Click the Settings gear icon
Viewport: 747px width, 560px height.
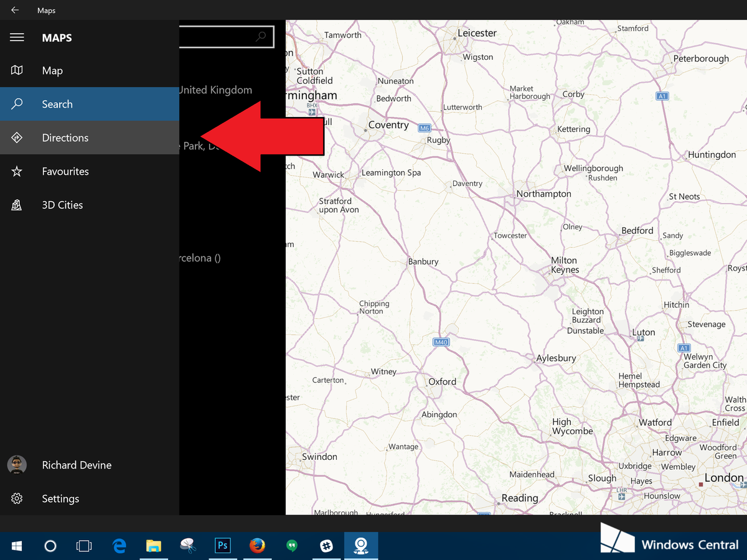[17, 498]
